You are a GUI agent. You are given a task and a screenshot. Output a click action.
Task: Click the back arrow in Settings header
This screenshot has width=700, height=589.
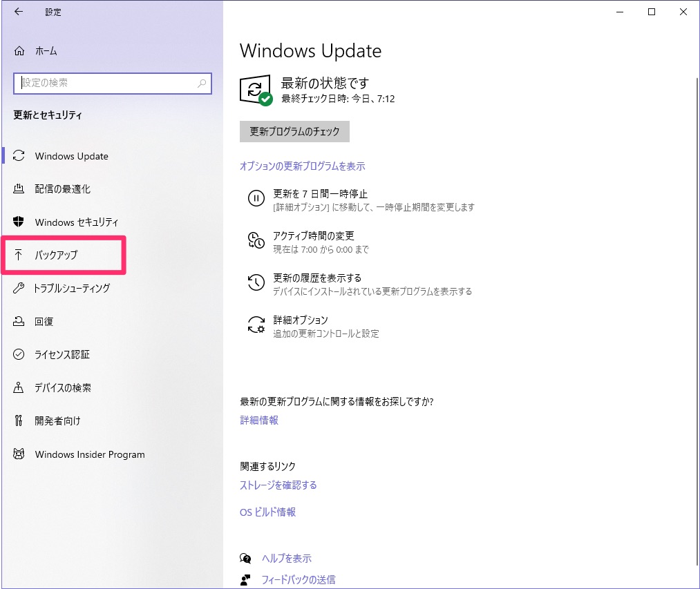(18, 12)
